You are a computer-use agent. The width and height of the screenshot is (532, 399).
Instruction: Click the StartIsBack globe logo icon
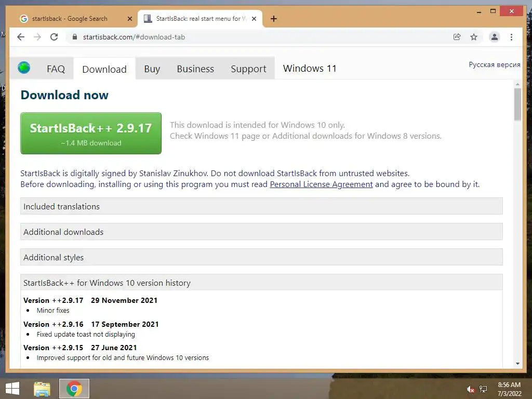click(x=24, y=68)
